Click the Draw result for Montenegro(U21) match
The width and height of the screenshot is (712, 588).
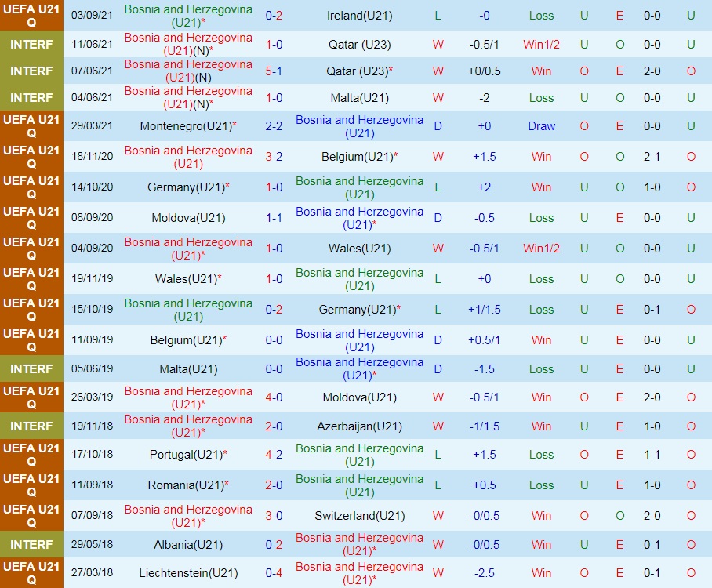click(x=541, y=126)
